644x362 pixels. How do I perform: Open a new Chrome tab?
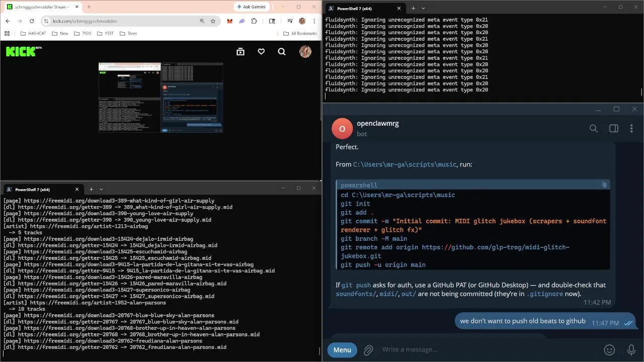coord(89,7)
